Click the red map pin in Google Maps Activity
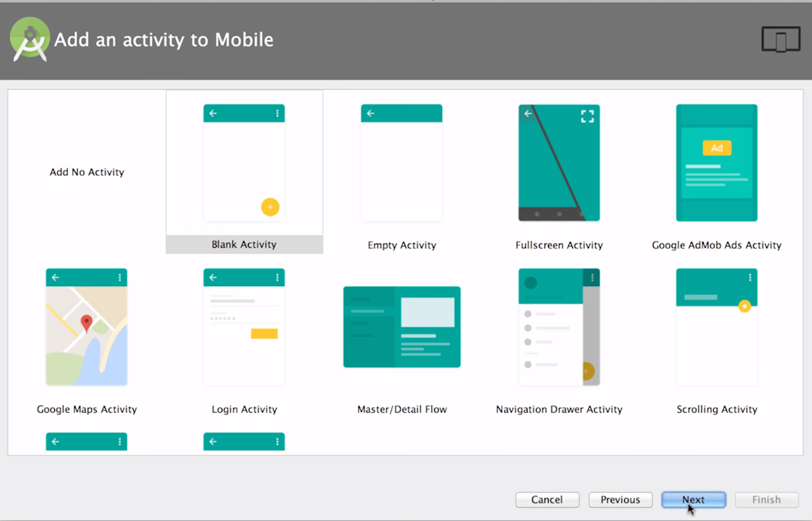812x521 pixels. (86, 323)
